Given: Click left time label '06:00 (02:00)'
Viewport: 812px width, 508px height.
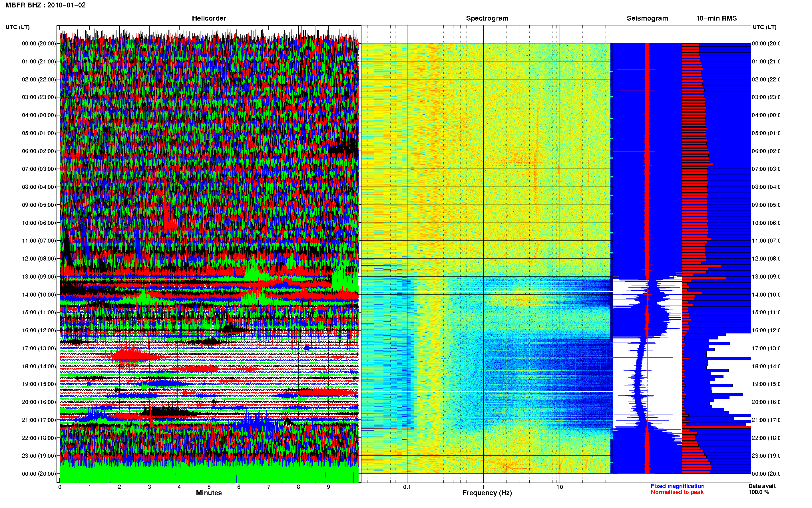Looking at the screenshot, I should (39, 151).
